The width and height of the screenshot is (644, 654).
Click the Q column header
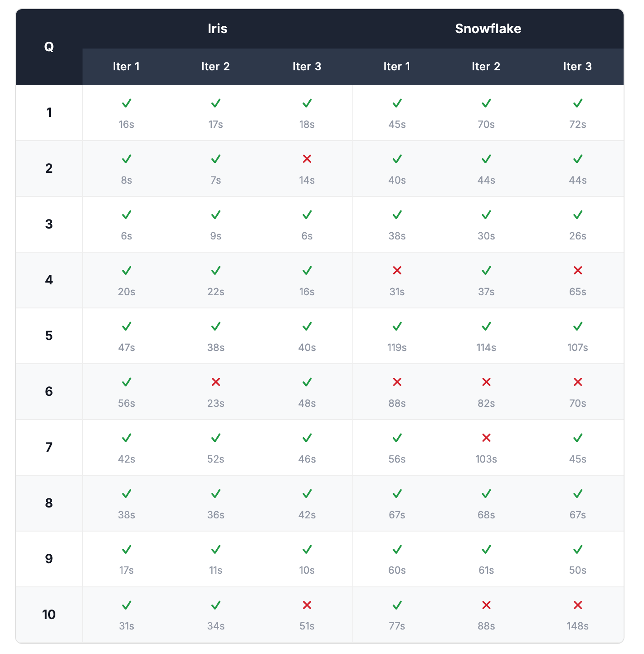[49, 47]
